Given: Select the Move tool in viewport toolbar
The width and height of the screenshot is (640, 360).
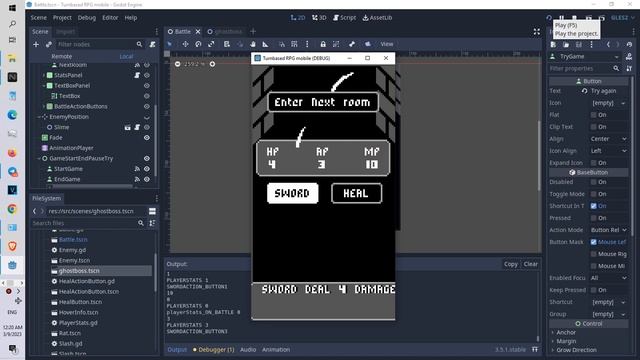Looking at the screenshot, I should coord(185,44).
